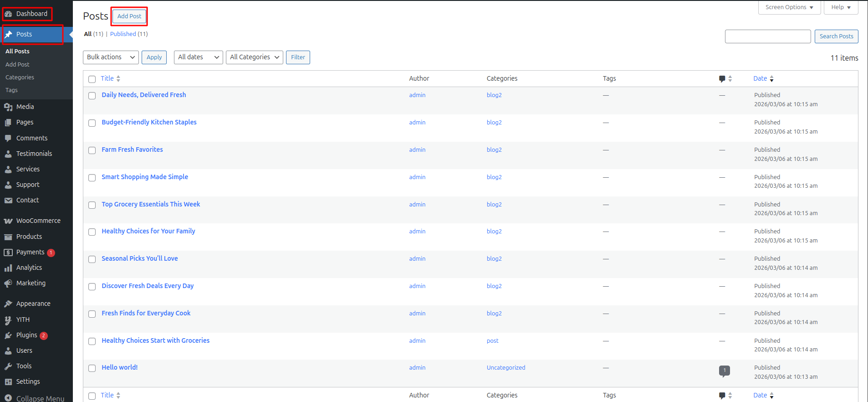
Task: Click the Settings sliders icon
Action: tap(8, 382)
